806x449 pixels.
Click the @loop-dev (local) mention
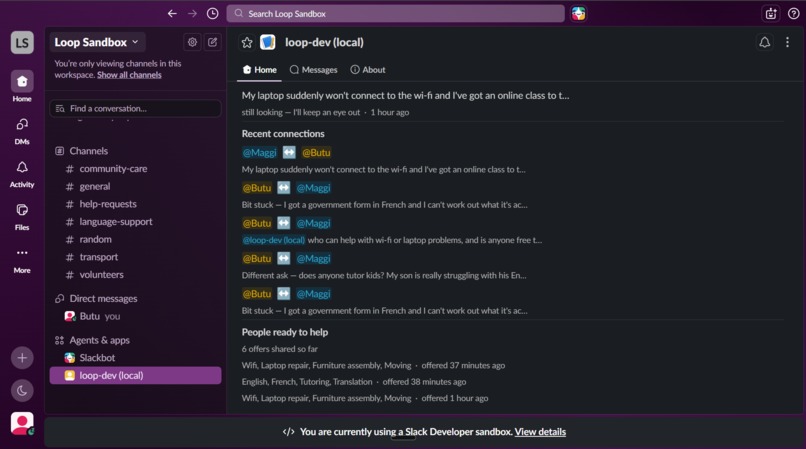coord(273,240)
